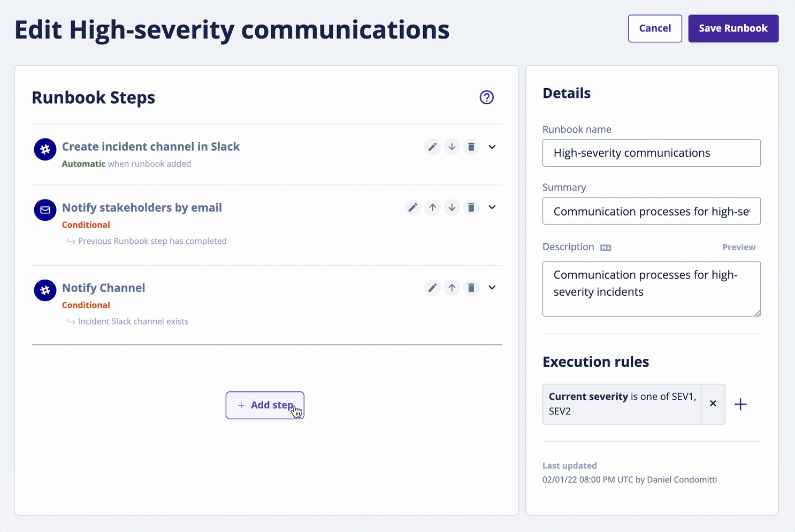Add a new execution rule with plus
The height and width of the screenshot is (532, 795).
(740, 404)
